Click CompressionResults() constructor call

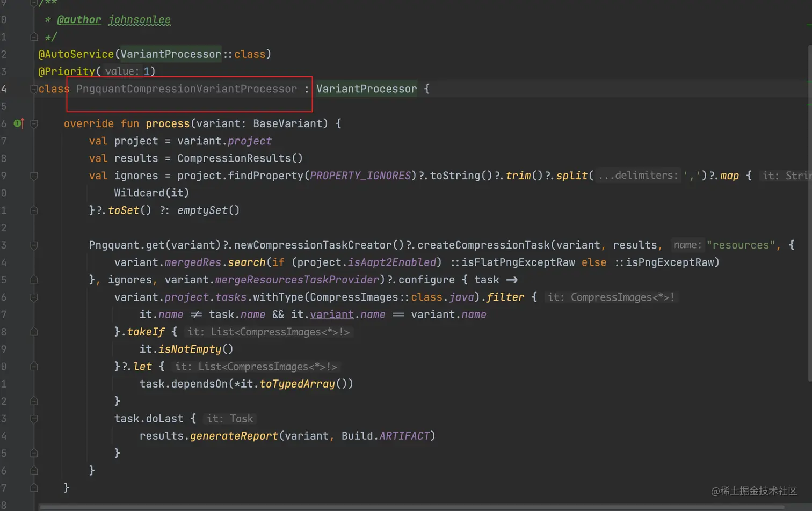point(240,158)
